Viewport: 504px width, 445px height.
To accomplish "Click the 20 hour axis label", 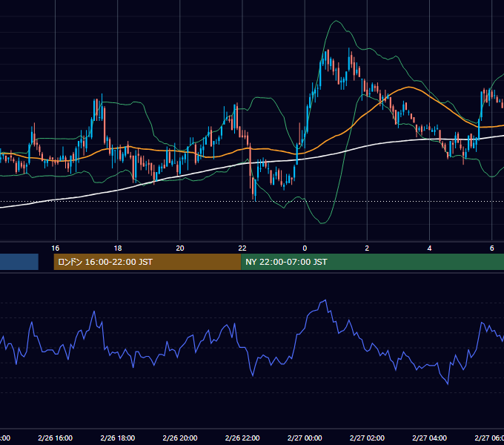I will coord(180,248).
